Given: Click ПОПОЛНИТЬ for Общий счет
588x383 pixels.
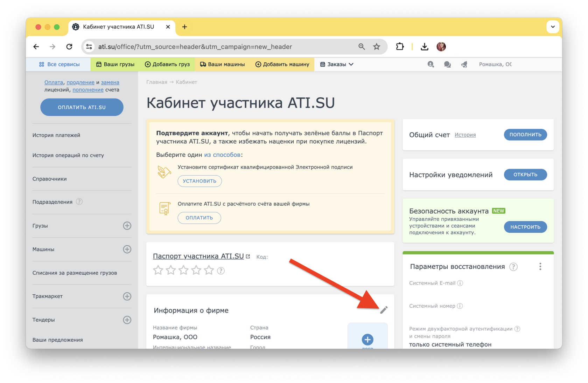Looking at the screenshot, I should [x=525, y=135].
